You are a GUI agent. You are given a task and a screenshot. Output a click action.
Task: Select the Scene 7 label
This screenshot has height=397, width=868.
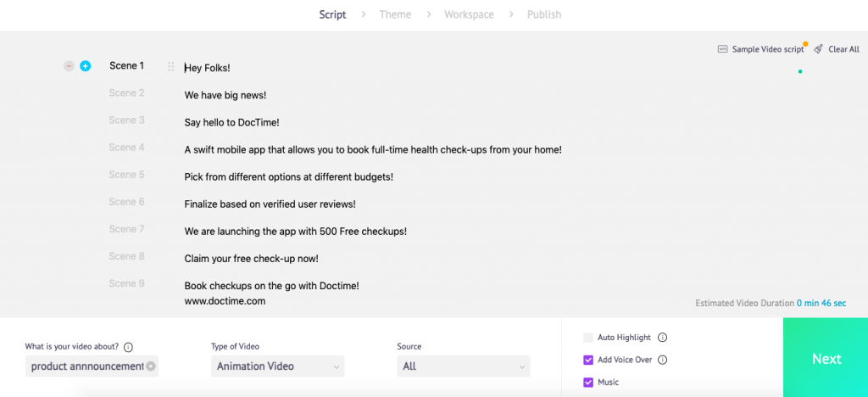127,229
